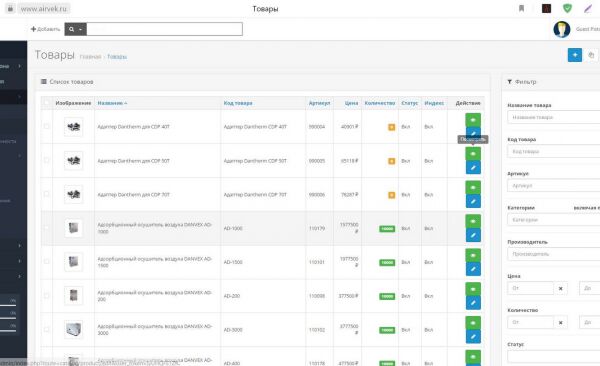Image resolution: width=600 pixels, height=366 pixels.
Task: Click the www.airvek.ru address bar
Action: pyautogui.click(x=43, y=8)
